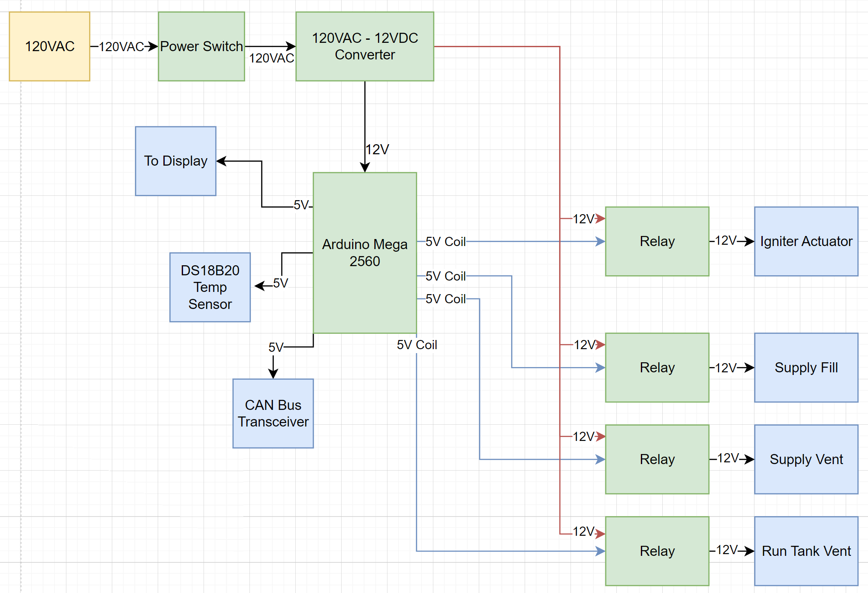This screenshot has height=593, width=868.
Task: Click the 120VAC label below Power Switch arrow
Action: [271, 58]
